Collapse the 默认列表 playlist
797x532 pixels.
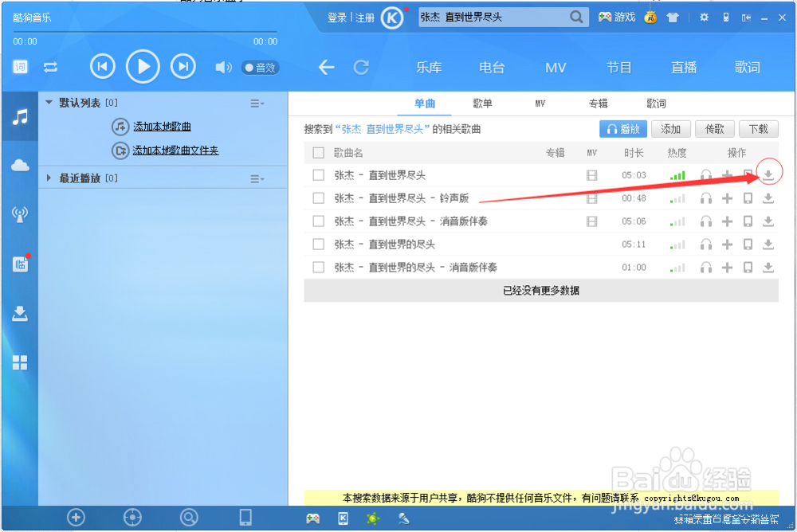pyautogui.click(x=50, y=102)
